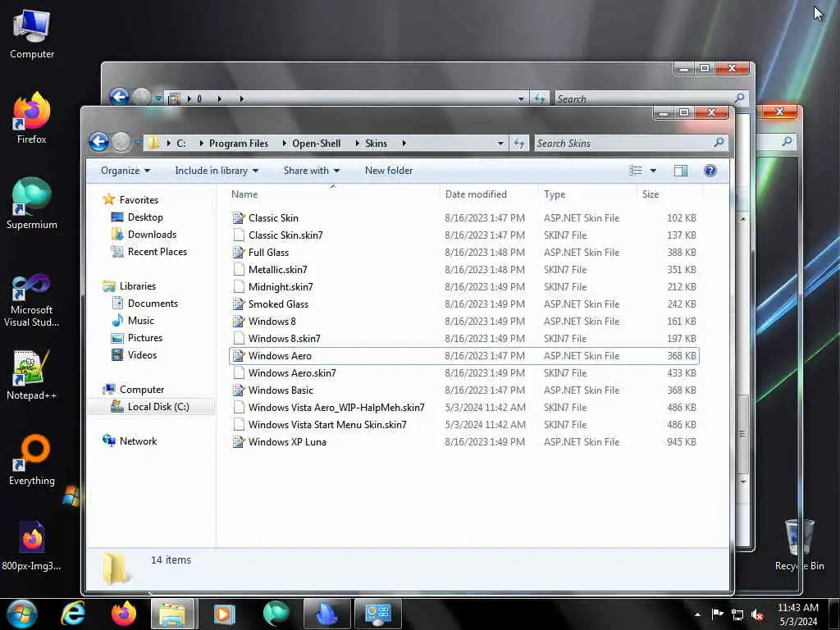Select Music library
The image size is (840, 630).
point(141,321)
